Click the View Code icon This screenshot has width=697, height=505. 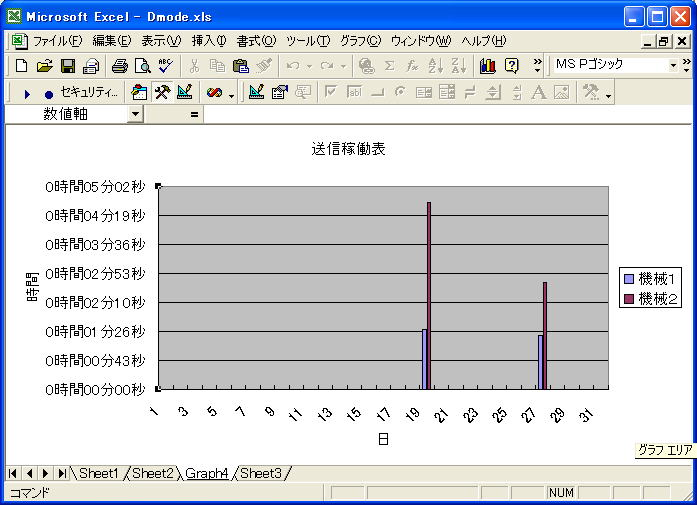pyautogui.click(x=303, y=92)
